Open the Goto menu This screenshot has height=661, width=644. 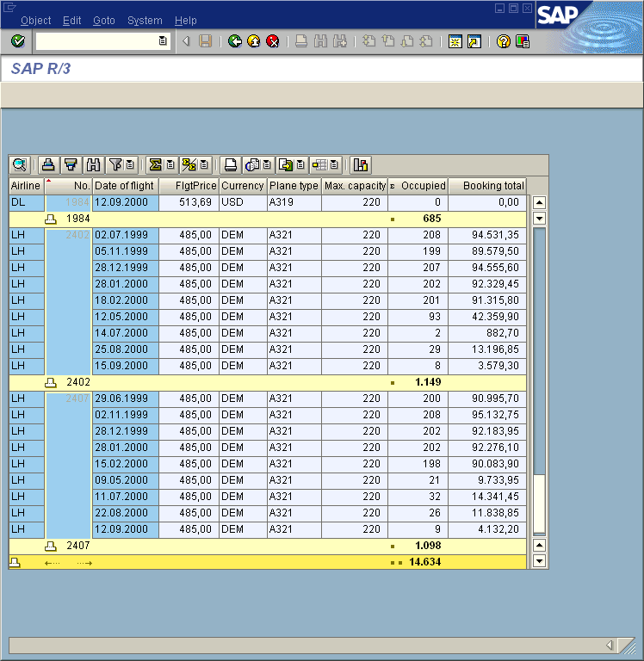coord(104,21)
